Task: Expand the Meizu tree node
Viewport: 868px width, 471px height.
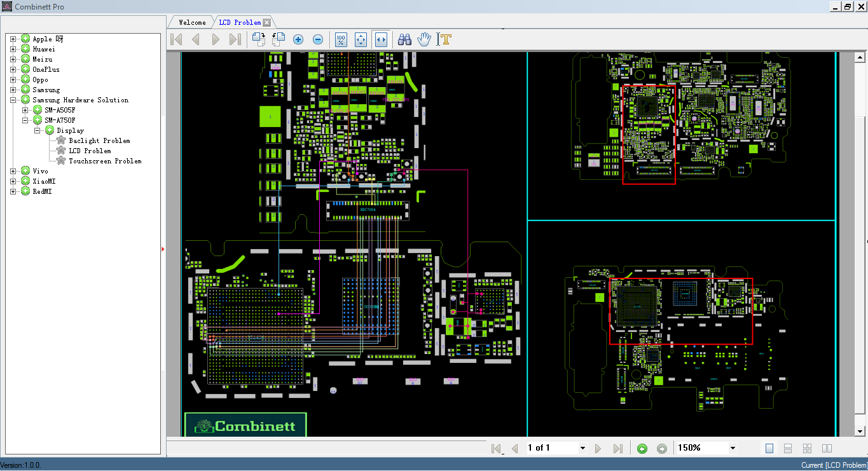Action: point(13,59)
